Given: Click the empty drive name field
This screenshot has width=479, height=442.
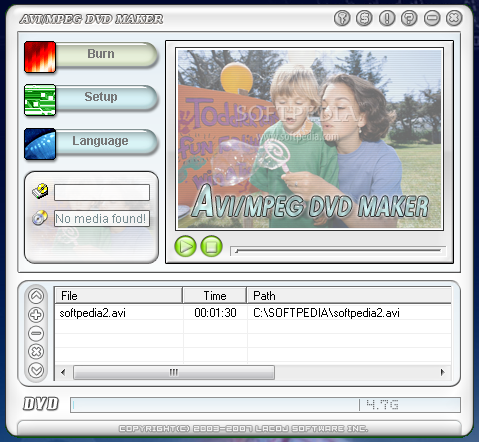Looking at the screenshot, I should [x=102, y=192].
